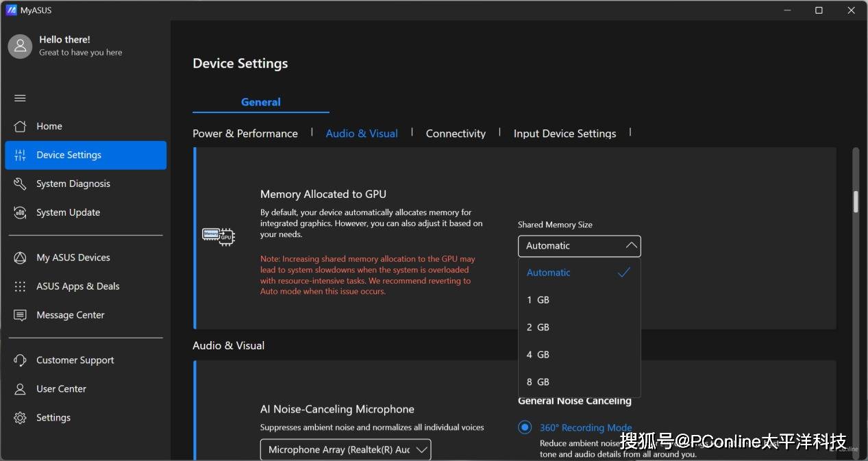868x461 pixels.
Task: Open the Microphone Array device dropdown
Action: pyautogui.click(x=346, y=449)
